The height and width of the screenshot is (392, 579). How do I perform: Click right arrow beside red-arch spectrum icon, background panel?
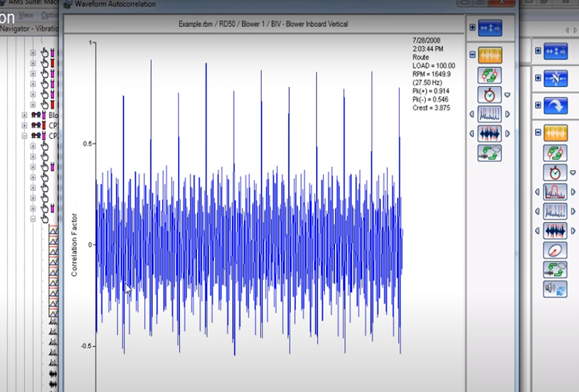pyautogui.click(x=573, y=192)
